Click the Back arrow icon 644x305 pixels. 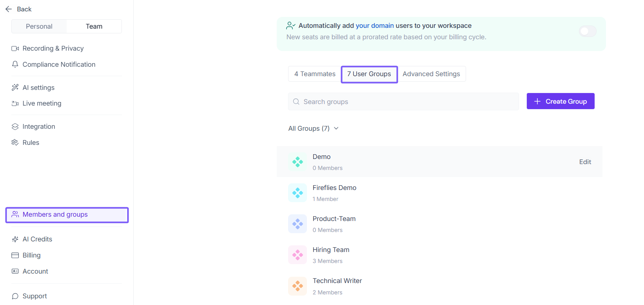coord(9,9)
